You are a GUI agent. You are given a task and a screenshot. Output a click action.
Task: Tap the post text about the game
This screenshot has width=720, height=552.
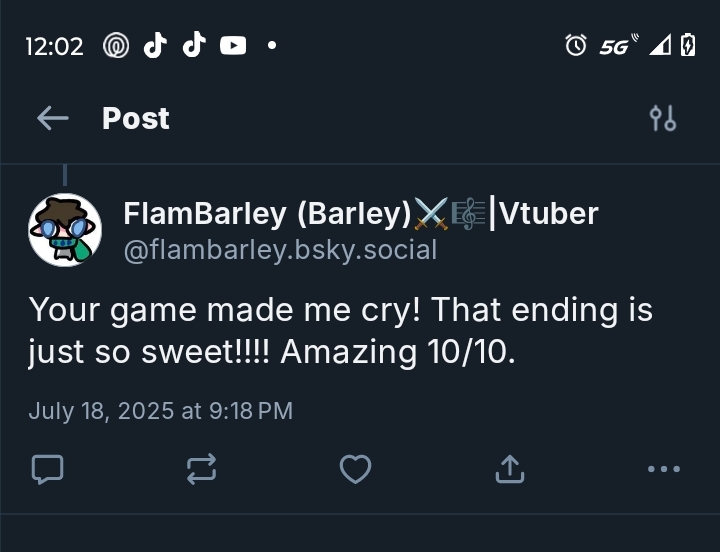[340, 331]
